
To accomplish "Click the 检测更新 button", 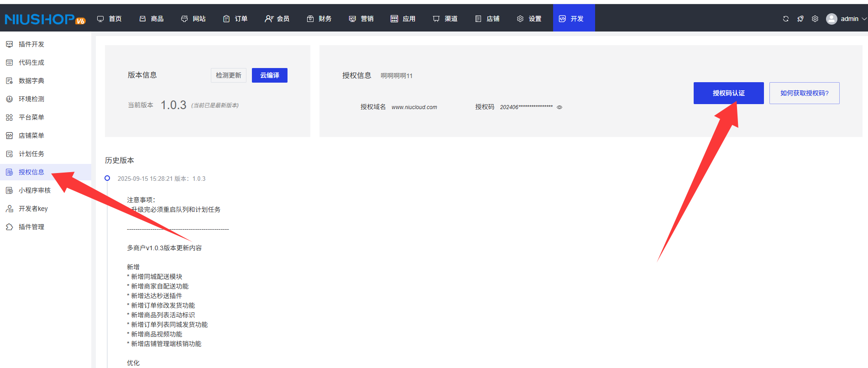I will click(x=228, y=75).
